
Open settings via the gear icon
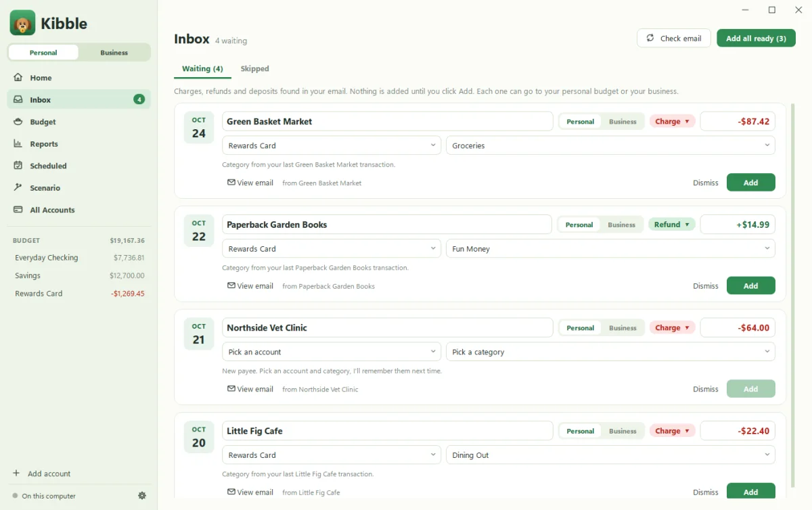click(x=142, y=496)
